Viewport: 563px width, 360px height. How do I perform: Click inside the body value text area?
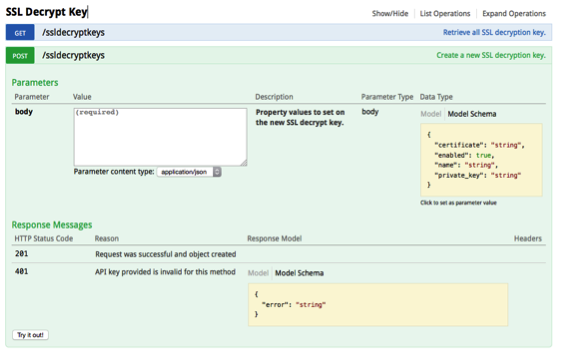[x=160, y=137]
